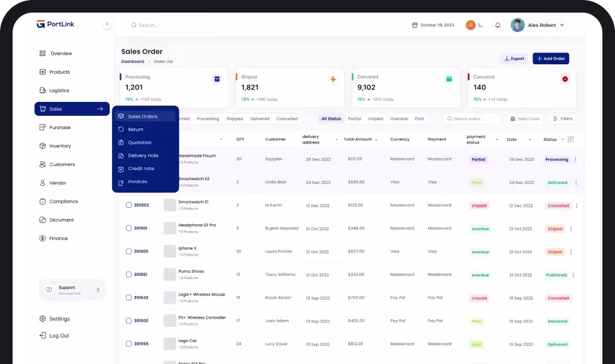Sort by the Total Amount column arrow
615x364 pixels.
coord(376,140)
